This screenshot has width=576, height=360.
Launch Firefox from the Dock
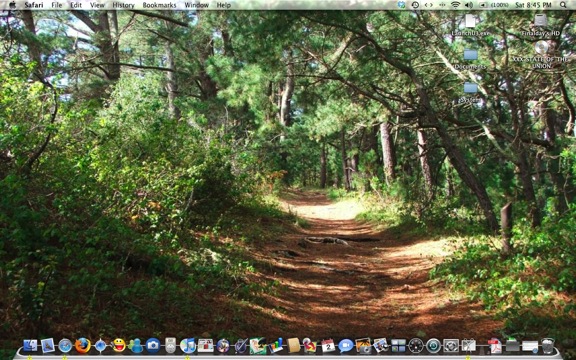coord(83,346)
